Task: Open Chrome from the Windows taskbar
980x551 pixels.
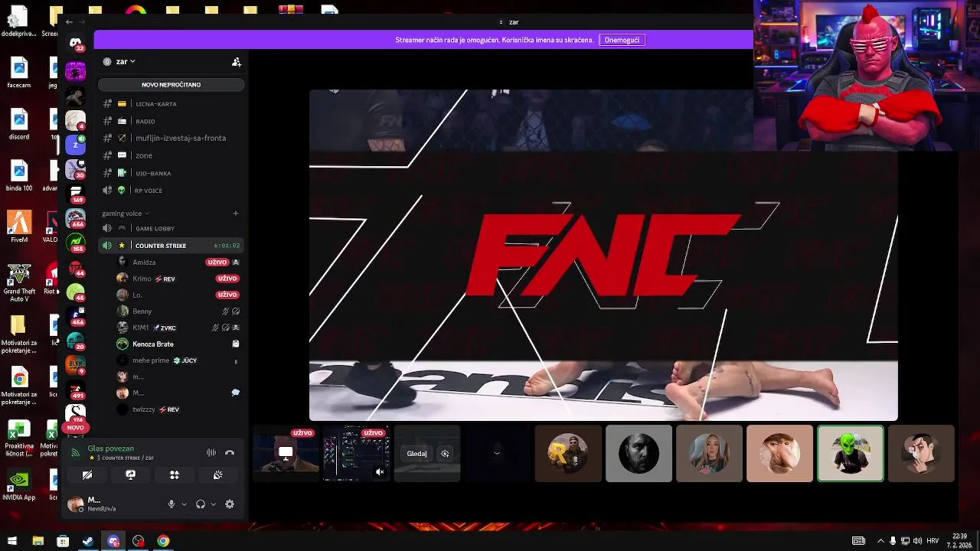Action: [x=163, y=541]
